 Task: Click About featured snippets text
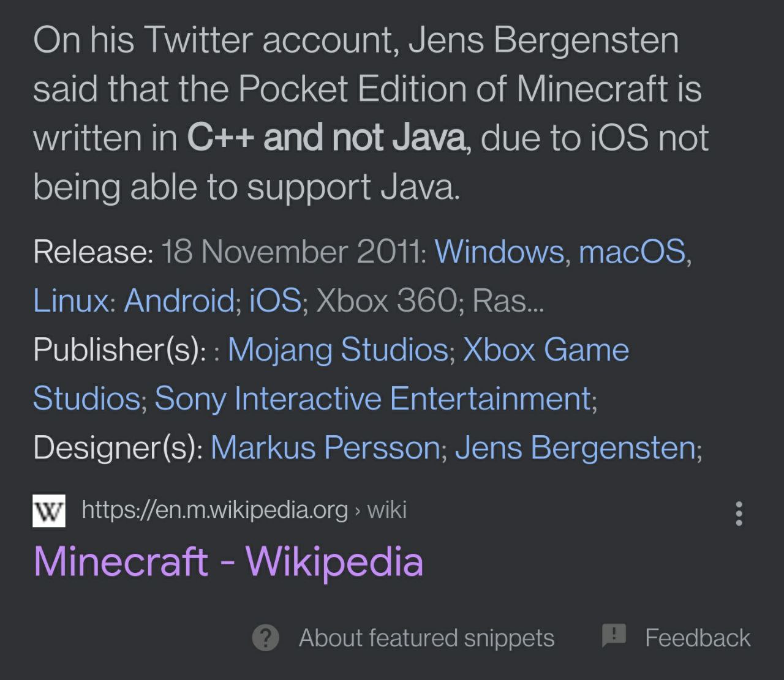coord(426,638)
